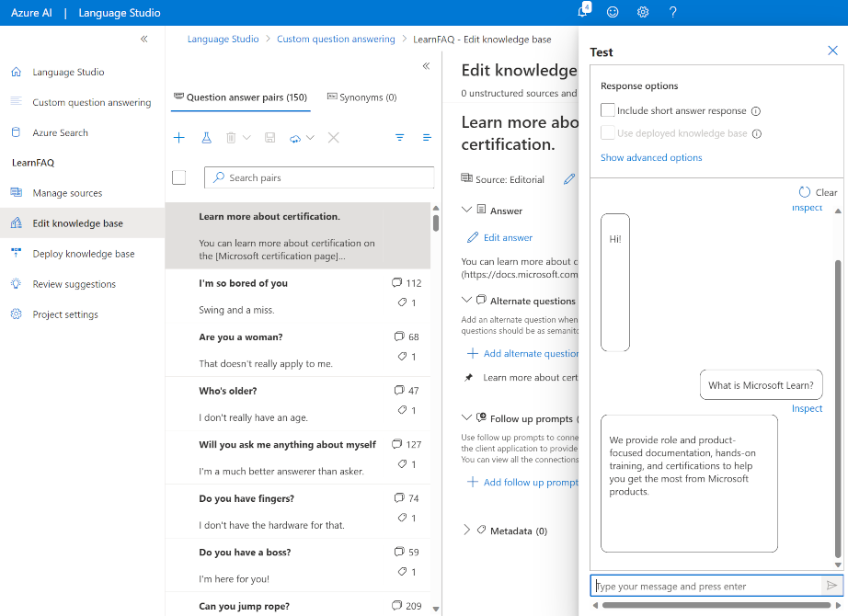Open the cloud refresh dropdown arrow
848x616 pixels.
click(311, 138)
